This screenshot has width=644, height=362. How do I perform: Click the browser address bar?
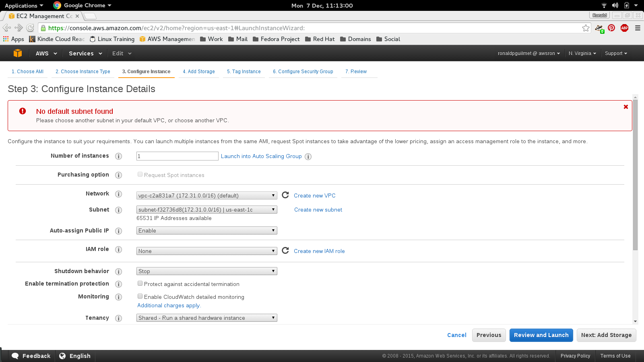pos(310,28)
